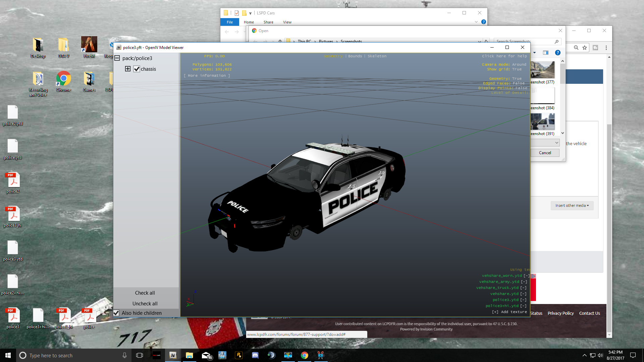The height and width of the screenshot is (362, 644).
Task: Expand the More information section
Action: 207,75
